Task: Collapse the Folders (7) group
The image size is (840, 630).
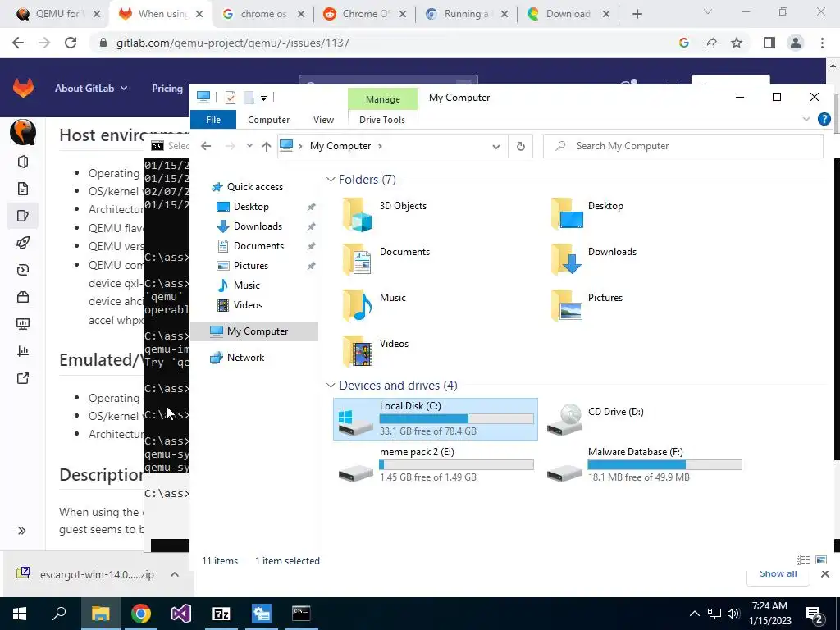Action: [x=331, y=180]
